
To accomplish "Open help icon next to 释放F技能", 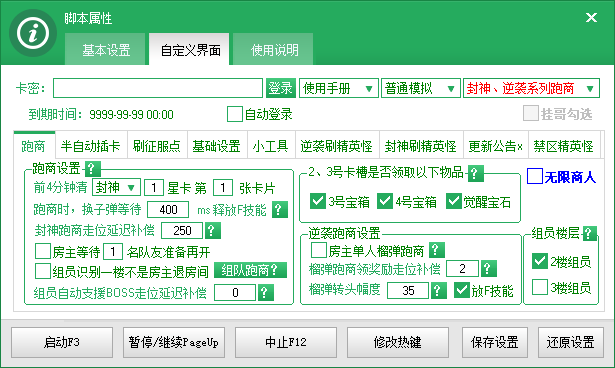I will [x=280, y=210].
